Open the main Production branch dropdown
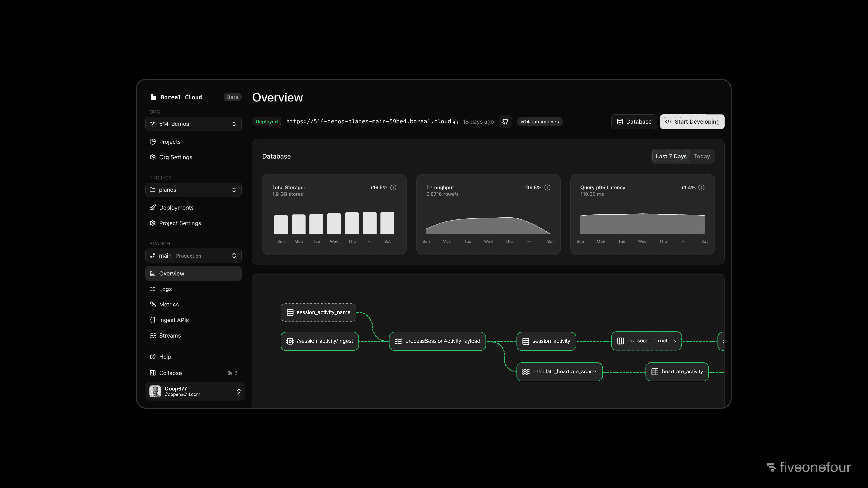Image resolution: width=868 pixels, height=488 pixels. coord(193,256)
